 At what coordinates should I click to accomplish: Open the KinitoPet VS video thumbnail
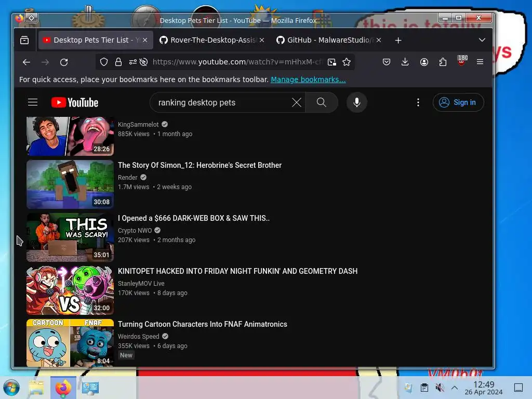click(x=70, y=290)
